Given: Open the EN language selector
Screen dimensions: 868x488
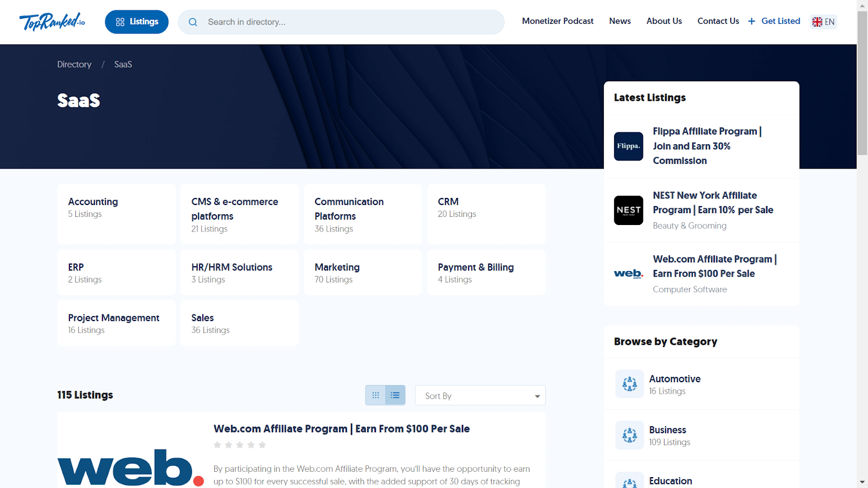Looking at the screenshot, I should point(824,22).
